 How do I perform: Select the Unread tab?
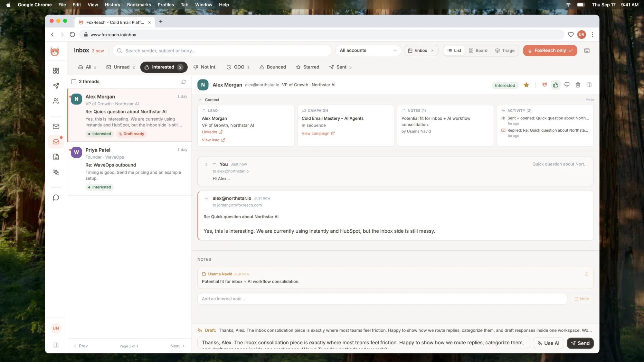[x=120, y=67]
